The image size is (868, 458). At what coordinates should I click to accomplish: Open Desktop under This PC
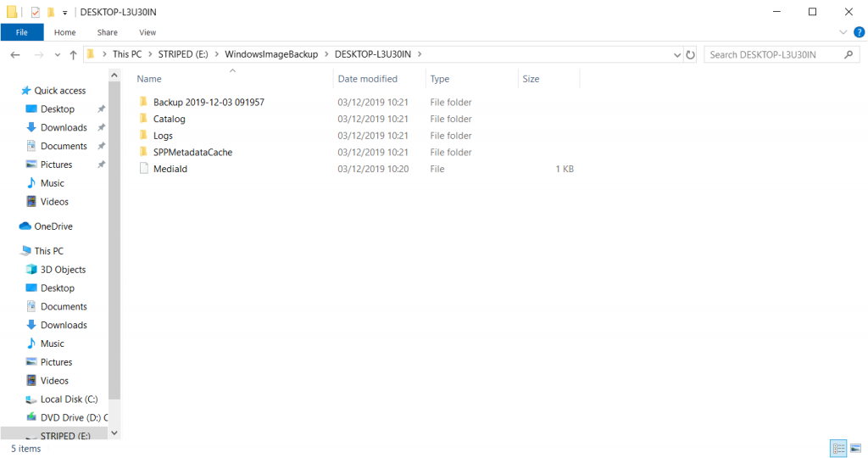click(58, 288)
